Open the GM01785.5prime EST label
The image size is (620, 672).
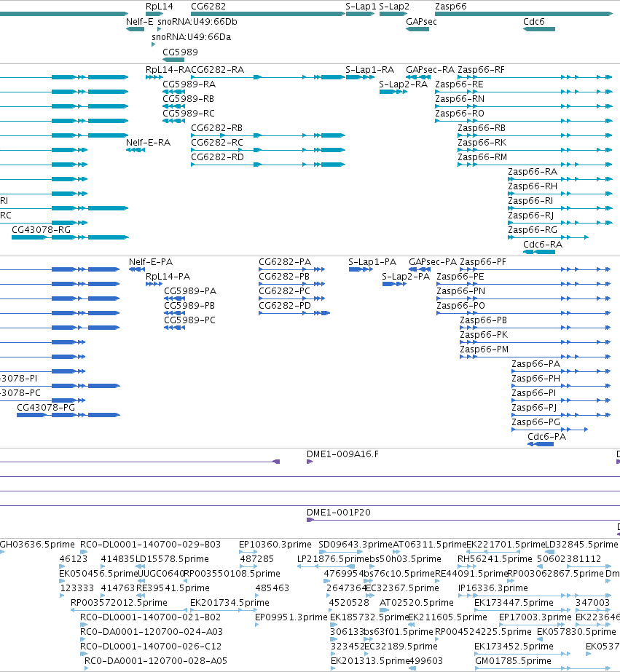point(513,661)
